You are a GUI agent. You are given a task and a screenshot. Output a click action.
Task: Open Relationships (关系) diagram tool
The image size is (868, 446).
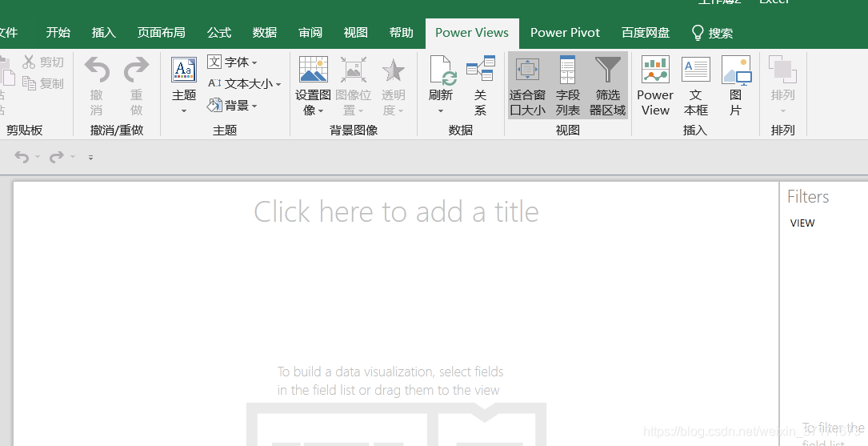tap(481, 86)
